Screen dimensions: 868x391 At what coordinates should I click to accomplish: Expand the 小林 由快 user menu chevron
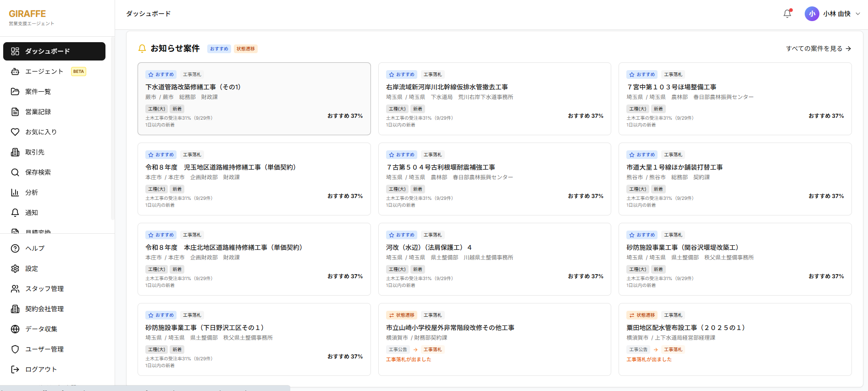click(858, 14)
